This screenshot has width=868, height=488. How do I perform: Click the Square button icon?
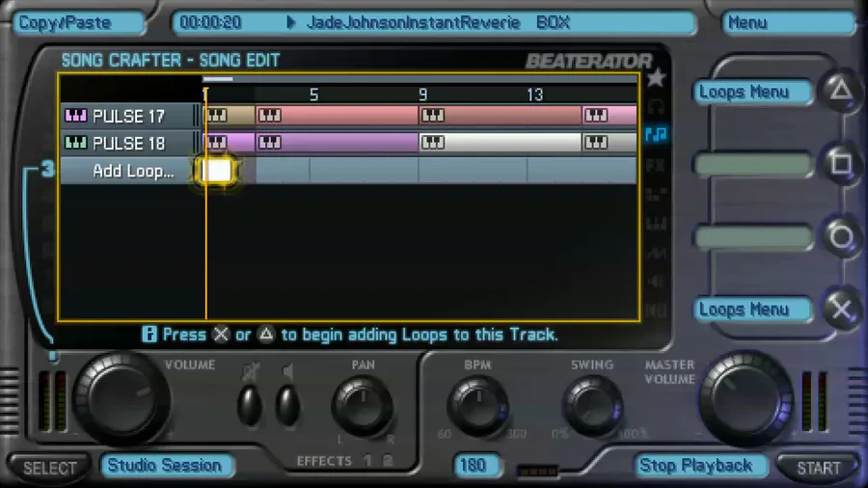841,164
